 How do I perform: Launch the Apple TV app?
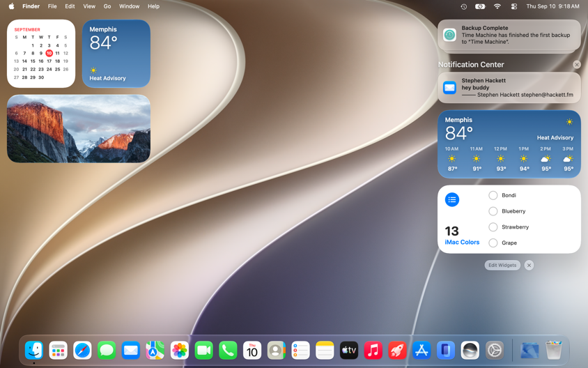(x=349, y=351)
